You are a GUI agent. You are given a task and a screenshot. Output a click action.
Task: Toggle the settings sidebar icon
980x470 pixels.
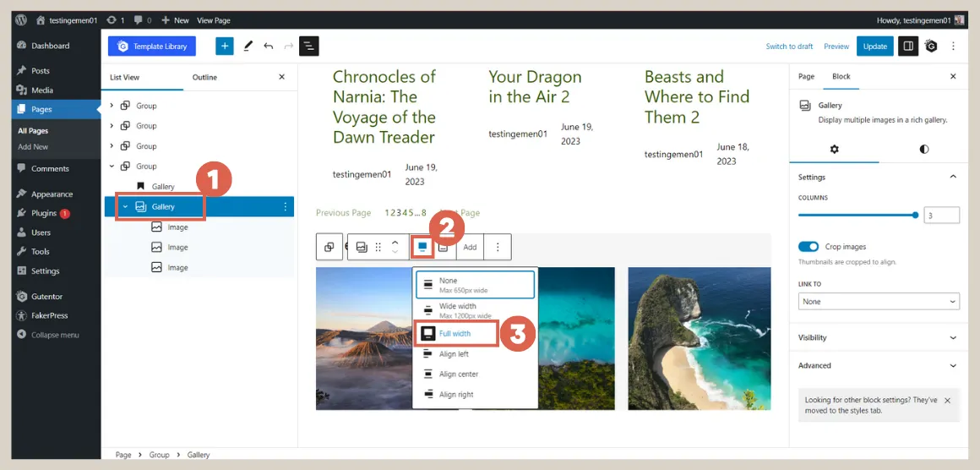tap(908, 46)
